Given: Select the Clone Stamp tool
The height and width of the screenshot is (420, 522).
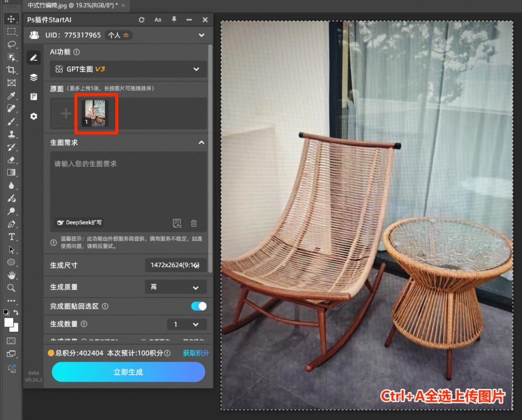Looking at the screenshot, I should point(11,134).
